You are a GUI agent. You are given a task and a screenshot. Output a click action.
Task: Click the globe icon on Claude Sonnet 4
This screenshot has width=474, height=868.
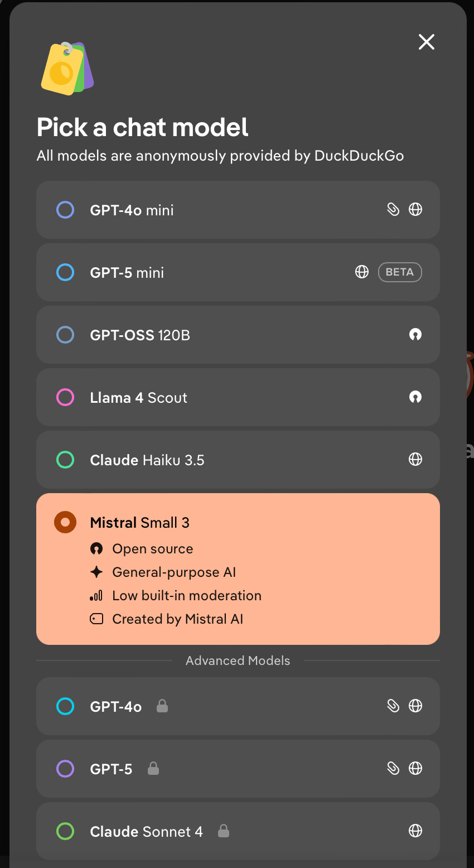[x=415, y=831]
